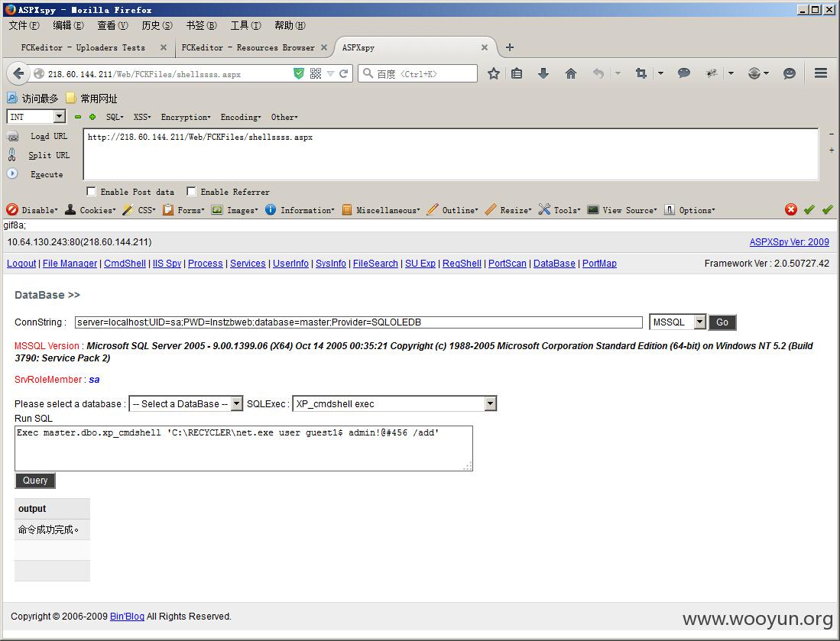Click the QR code icon in address bar
Screen dimensions: 840x641
(x=316, y=73)
